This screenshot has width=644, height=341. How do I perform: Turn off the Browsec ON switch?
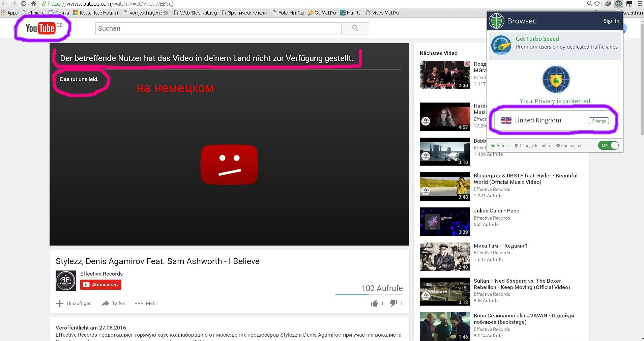click(x=609, y=145)
